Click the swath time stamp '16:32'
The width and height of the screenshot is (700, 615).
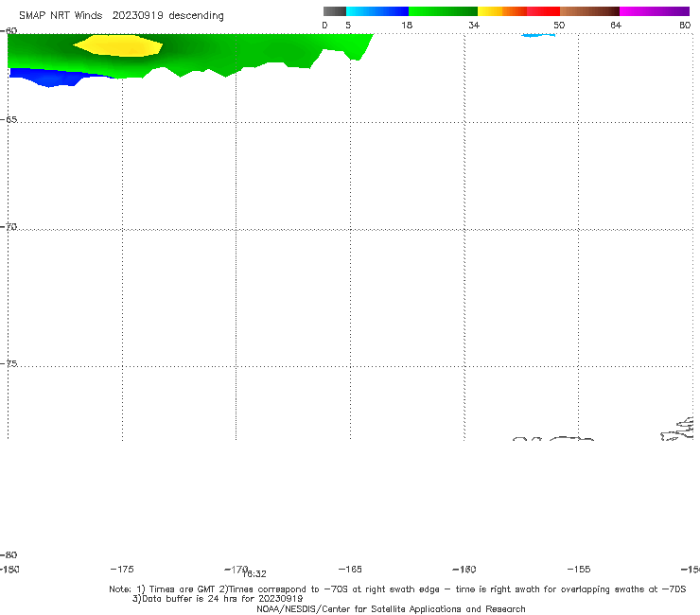click(254, 574)
